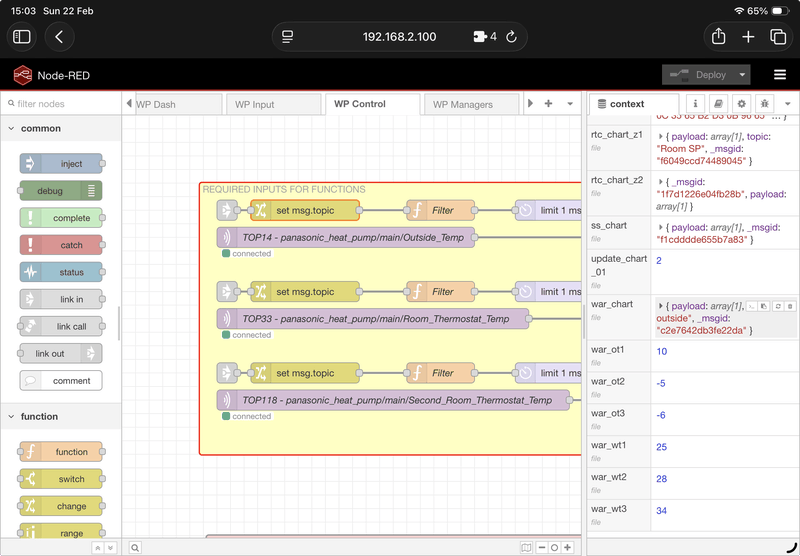
Task: Copy the war_chart value to clipboard
Action: 764,307
